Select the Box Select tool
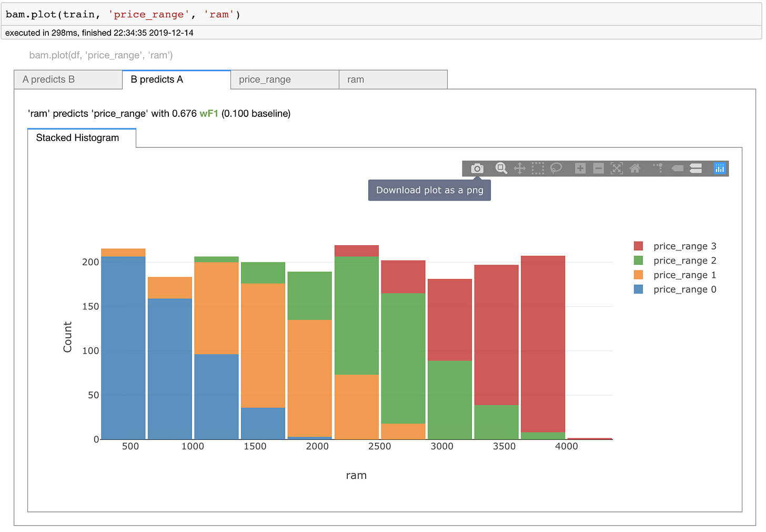Viewport: 766px width, 532px height. (538, 168)
